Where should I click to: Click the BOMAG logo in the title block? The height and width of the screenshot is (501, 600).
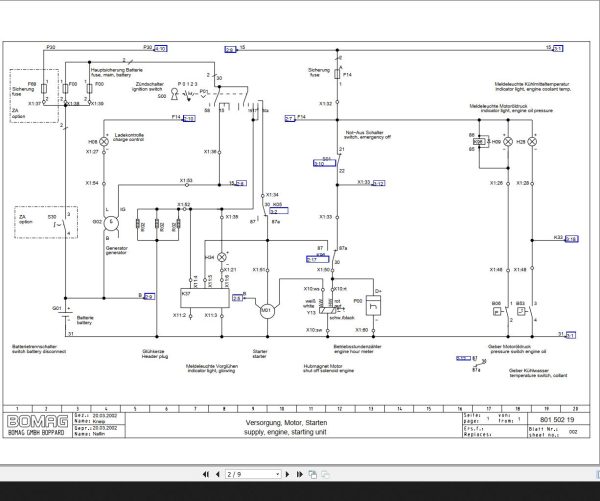pos(38,421)
